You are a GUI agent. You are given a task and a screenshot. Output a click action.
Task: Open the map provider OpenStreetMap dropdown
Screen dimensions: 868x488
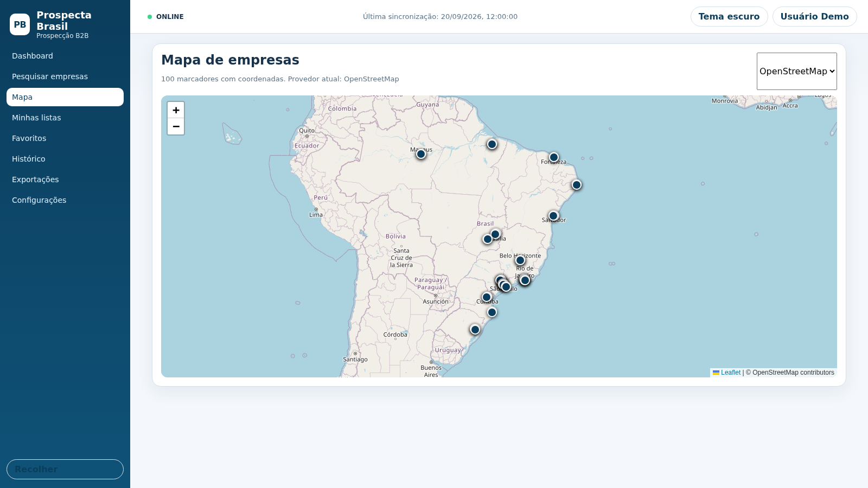click(x=797, y=71)
